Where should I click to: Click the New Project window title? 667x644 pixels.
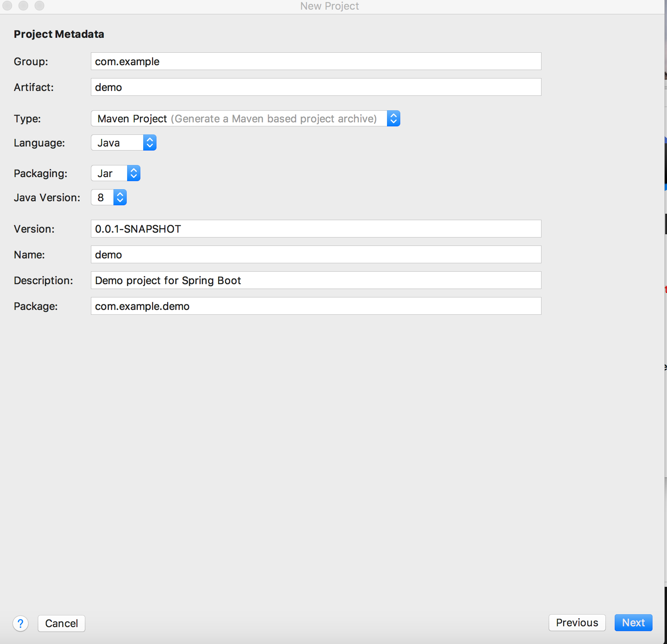pos(329,6)
